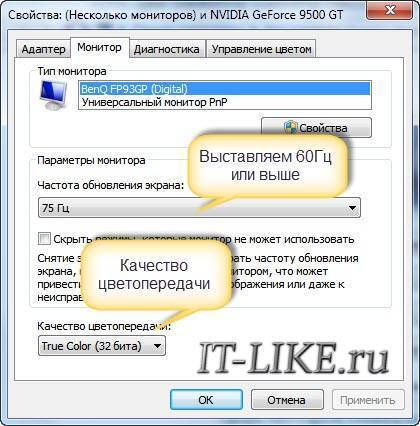420x426 pixels.
Task: Open the Управление цветом tab
Action: [261, 49]
